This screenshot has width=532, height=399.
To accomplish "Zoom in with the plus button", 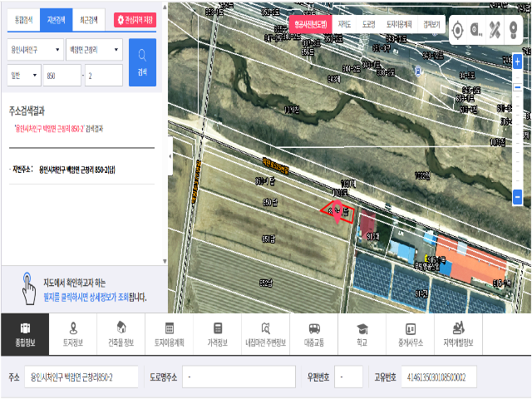I will [x=517, y=61].
